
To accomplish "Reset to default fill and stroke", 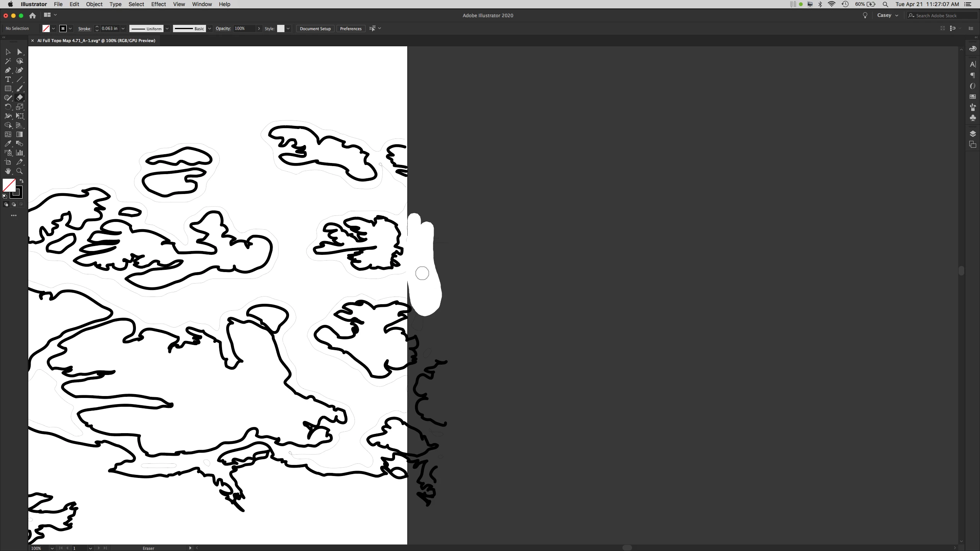I will pos(5,196).
